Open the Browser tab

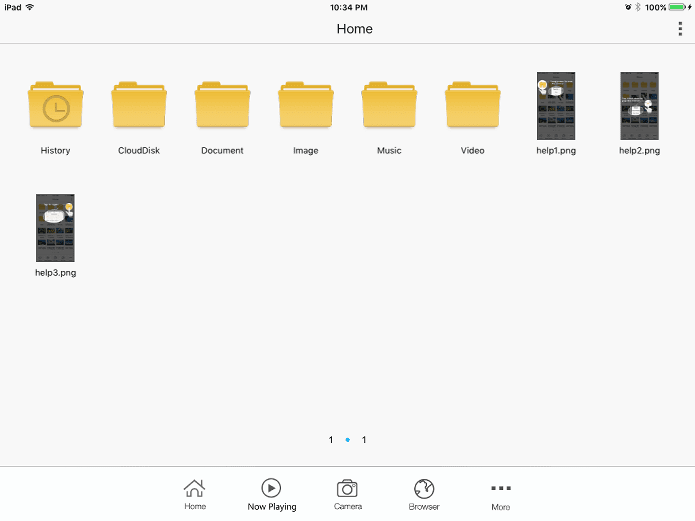click(x=424, y=494)
